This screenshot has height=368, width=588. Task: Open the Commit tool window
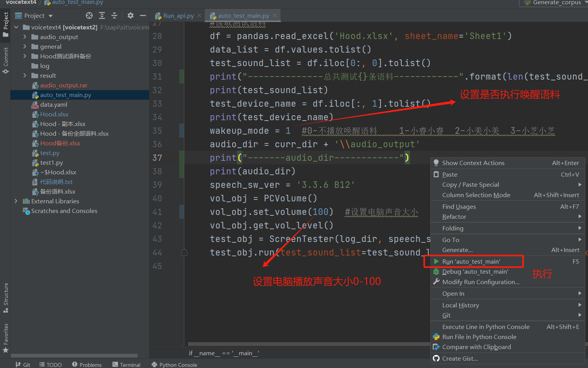coord(5,60)
